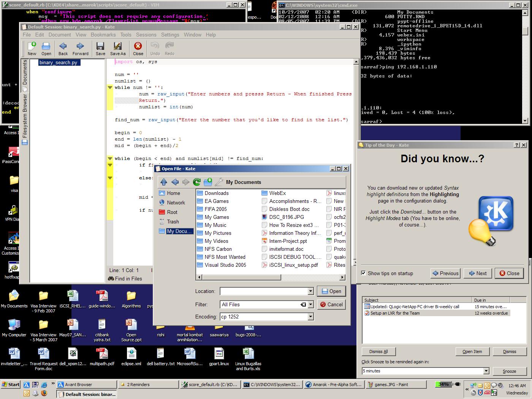Choose Save As in the Kate toolbar
532x399 pixels.
(x=118, y=48)
